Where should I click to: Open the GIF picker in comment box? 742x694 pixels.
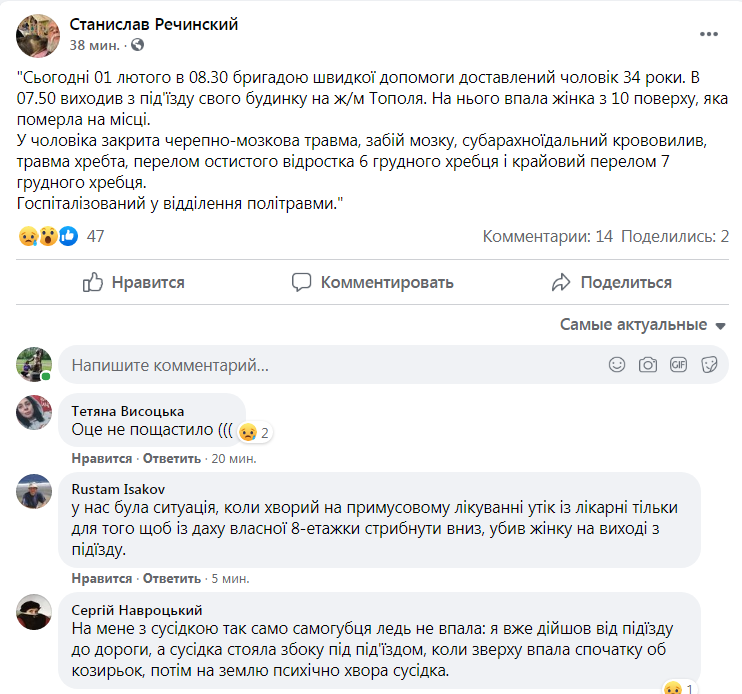[x=679, y=365]
